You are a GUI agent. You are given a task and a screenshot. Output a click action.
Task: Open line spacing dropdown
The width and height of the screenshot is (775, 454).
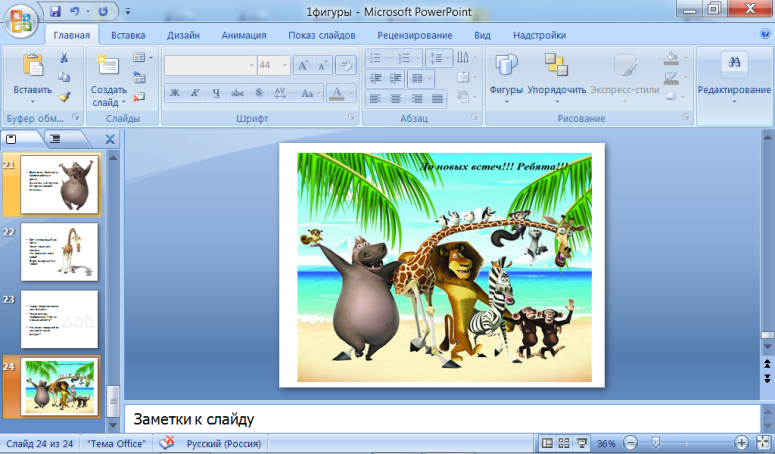pyautogui.click(x=438, y=58)
